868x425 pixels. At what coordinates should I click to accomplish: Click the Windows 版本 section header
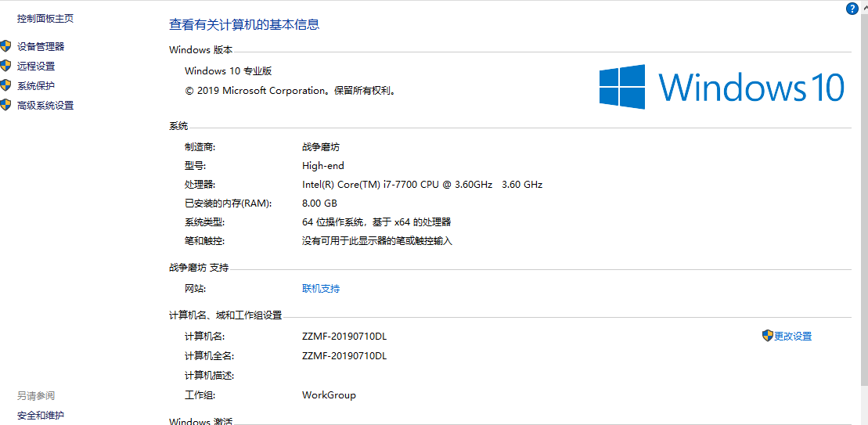tap(201, 50)
